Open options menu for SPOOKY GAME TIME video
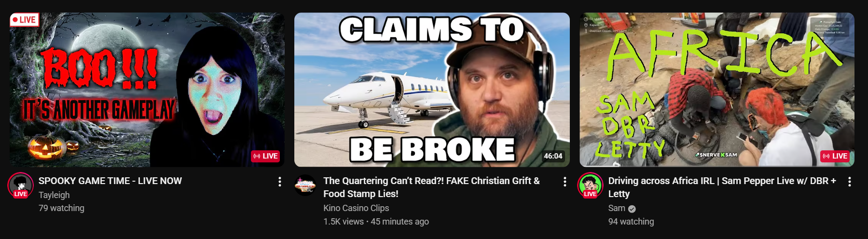Image resolution: width=868 pixels, height=239 pixels. pyautogui.click(x=280, y=182)
